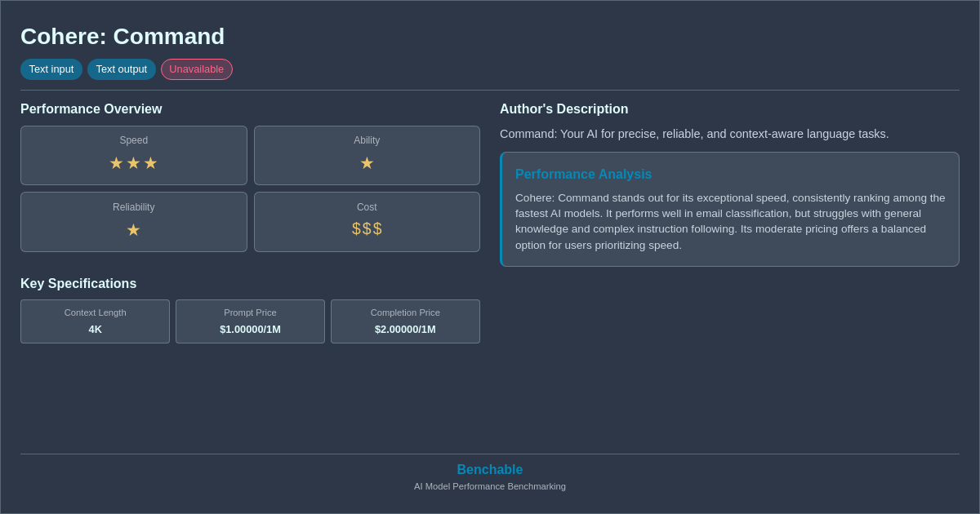
Task: Click the Cohere: Command title
Action: 122,37
